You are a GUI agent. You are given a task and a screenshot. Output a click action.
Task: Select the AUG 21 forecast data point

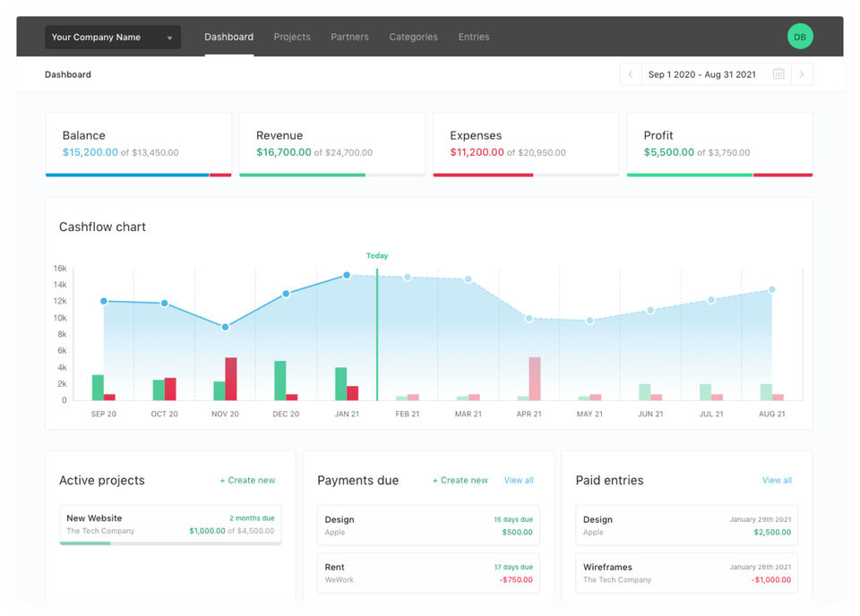771,289
